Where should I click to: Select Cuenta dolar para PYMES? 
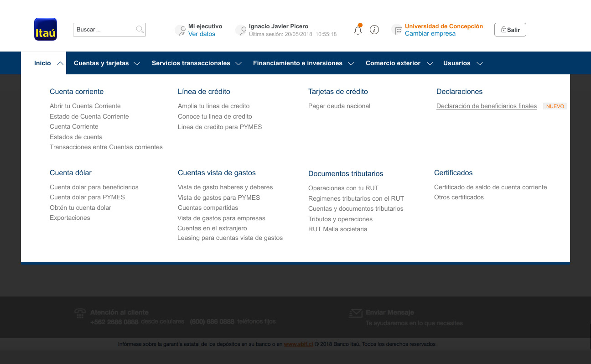tap(87, 197)
